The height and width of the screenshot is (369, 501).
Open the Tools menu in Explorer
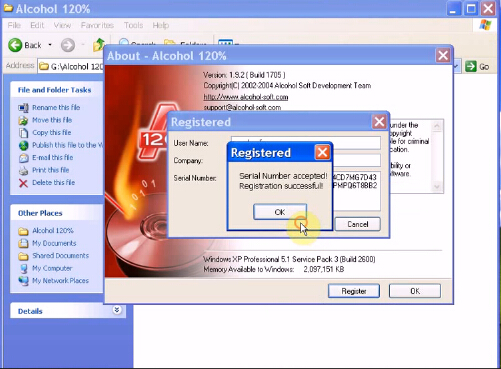[x=133, y=25]
